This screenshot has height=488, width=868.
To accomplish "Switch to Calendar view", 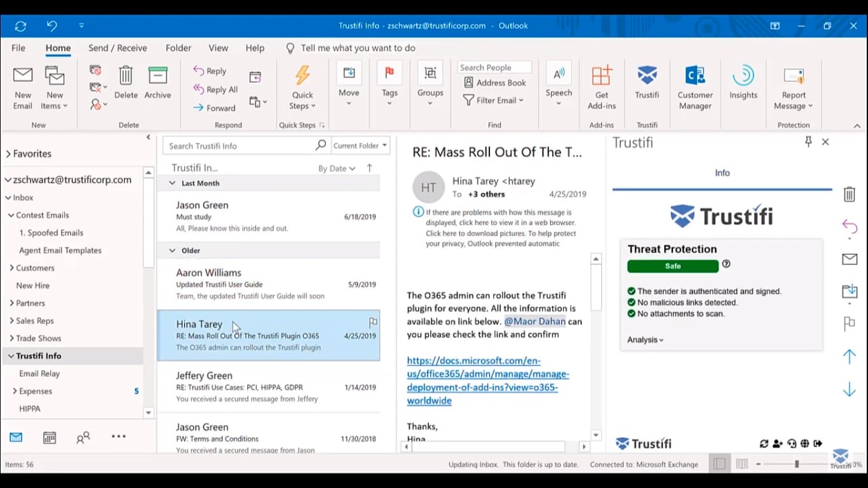I will coord(50,437).
